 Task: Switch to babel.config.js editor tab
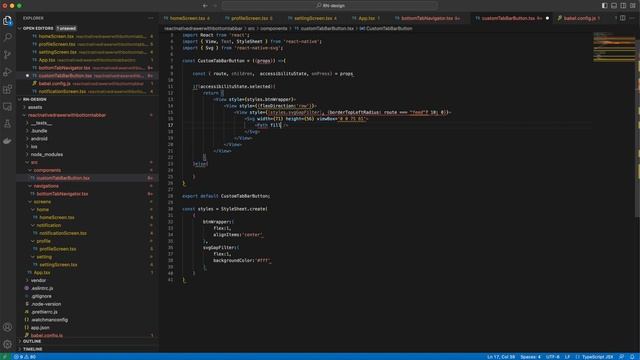coord(579,18)
